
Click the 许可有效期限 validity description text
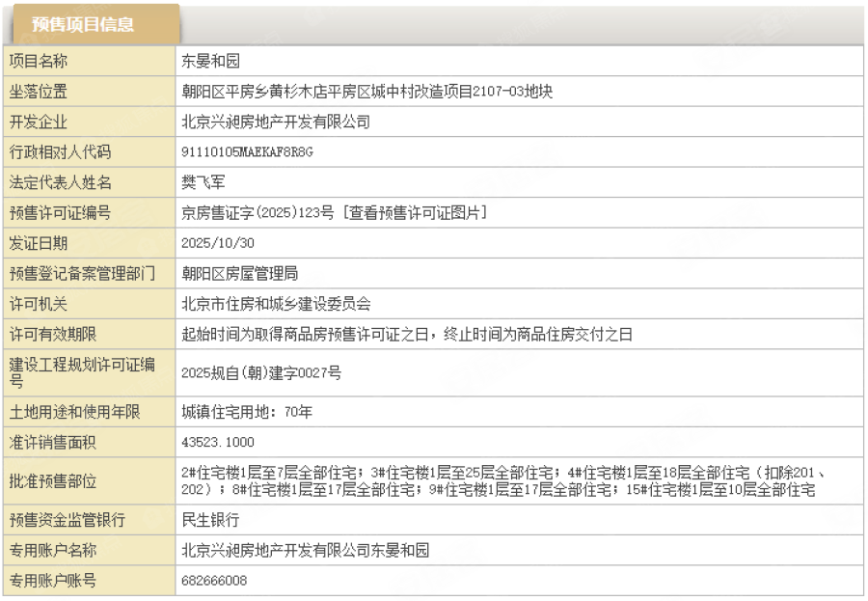(406, 335)
